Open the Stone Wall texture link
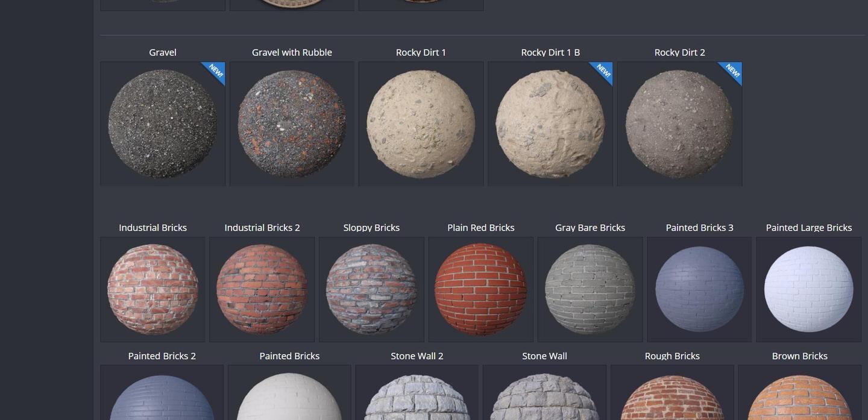The width and height of the screenshot is (868, 420). [x=544, y=356]
